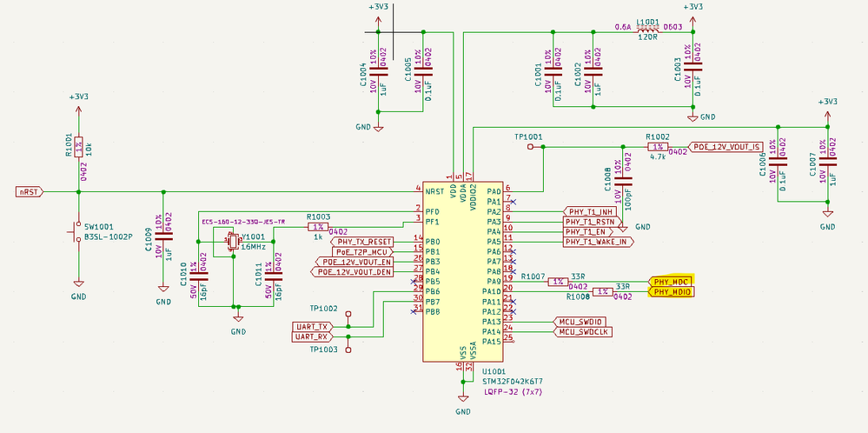Viewport: 868px width, 433px height.
Task: Click the LQFP-32 (7x7) footprint text
Action: [x=512, y=391]
